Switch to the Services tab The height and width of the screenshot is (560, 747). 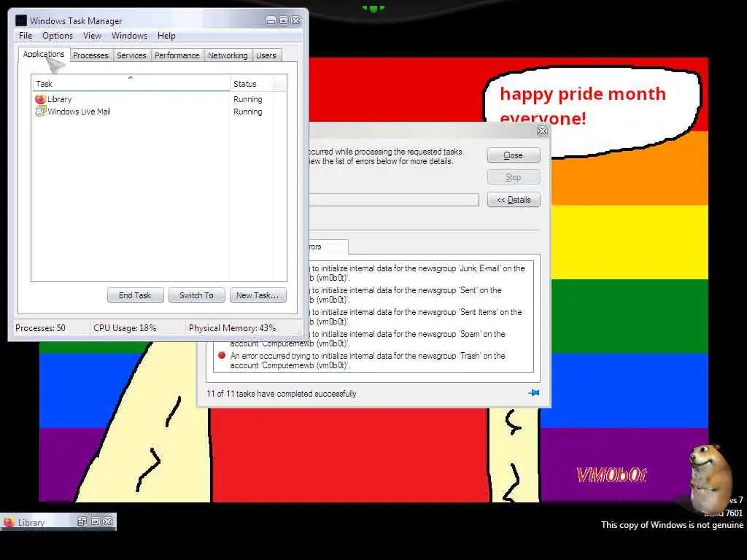click(131, 55)
